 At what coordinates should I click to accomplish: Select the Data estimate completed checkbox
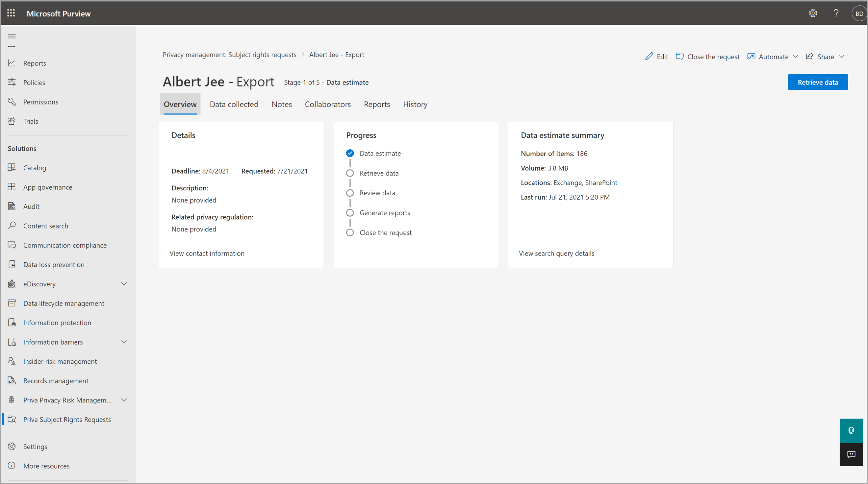click(350, 153)
